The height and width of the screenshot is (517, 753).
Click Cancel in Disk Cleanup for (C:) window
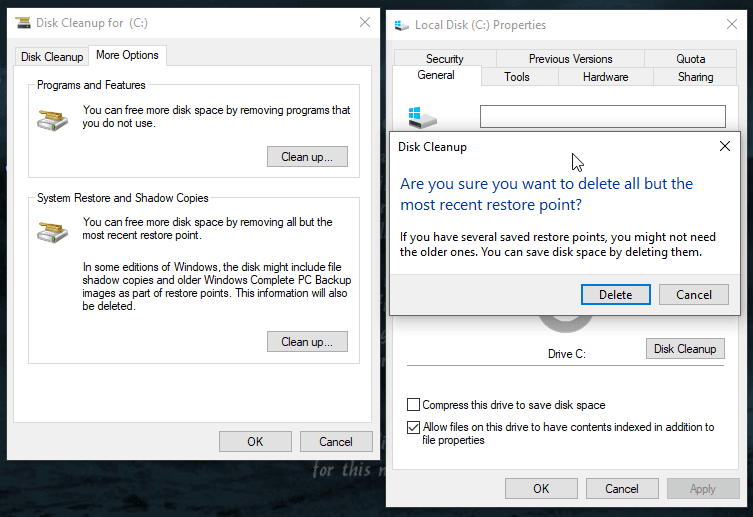[x=336, y=442]
